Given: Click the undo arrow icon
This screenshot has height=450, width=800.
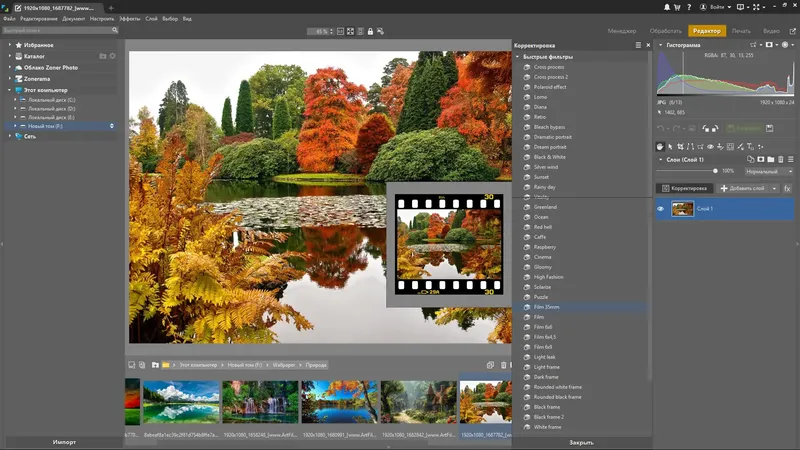Looking at the screenshot, I should tap(660, 128).
